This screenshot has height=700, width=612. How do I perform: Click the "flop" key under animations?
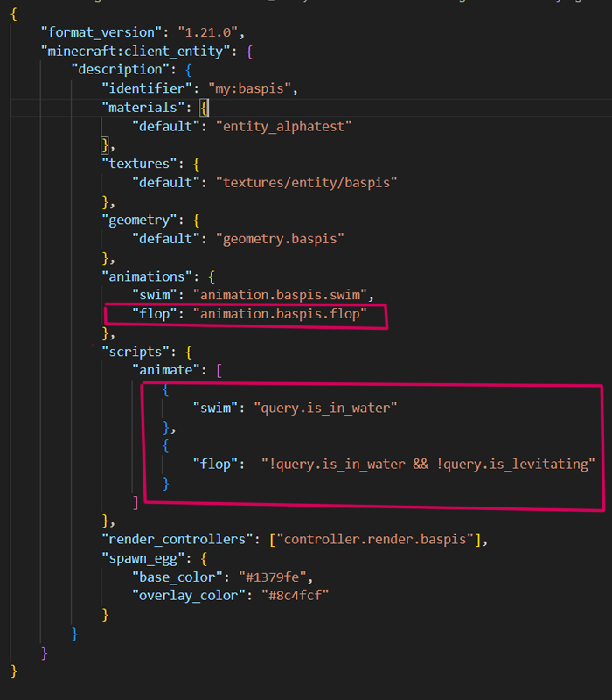(x=155, y=314)
